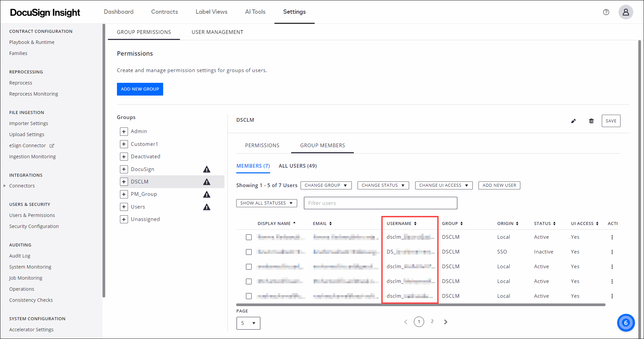The height and width of the screenshot is (339, 644).
Task: Check the first member row checkbox
Action: click(x=249, y=237)
